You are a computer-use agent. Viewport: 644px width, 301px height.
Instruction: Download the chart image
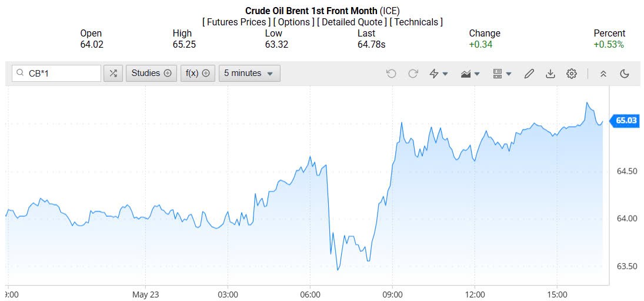click(x=550, y=74)
